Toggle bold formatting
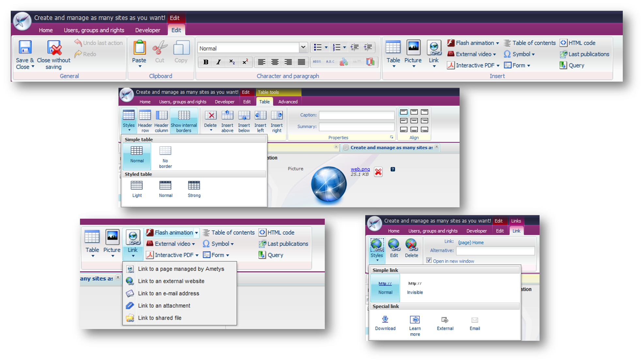Screen dimensions: 644x362 click(206, 62)
